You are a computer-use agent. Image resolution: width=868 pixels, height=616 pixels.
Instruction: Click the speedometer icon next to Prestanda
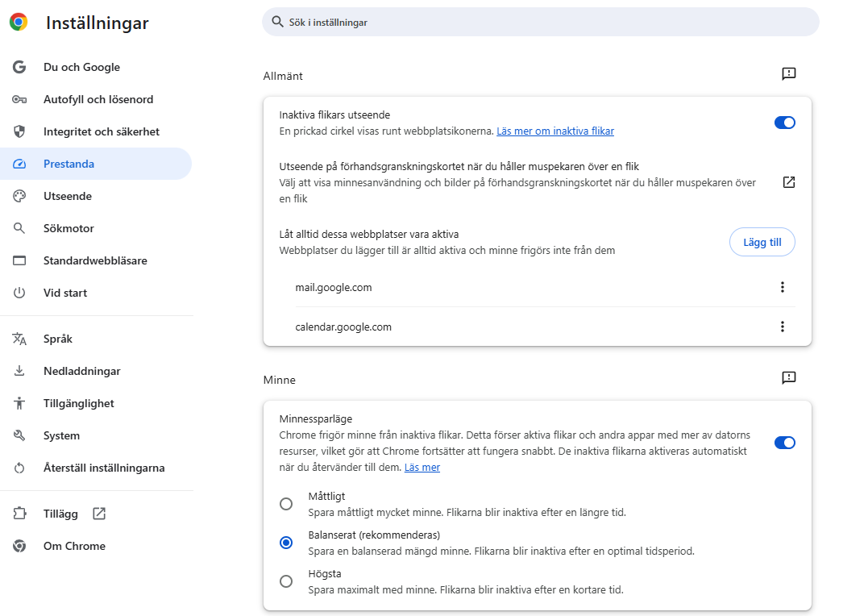coord(19,164)
